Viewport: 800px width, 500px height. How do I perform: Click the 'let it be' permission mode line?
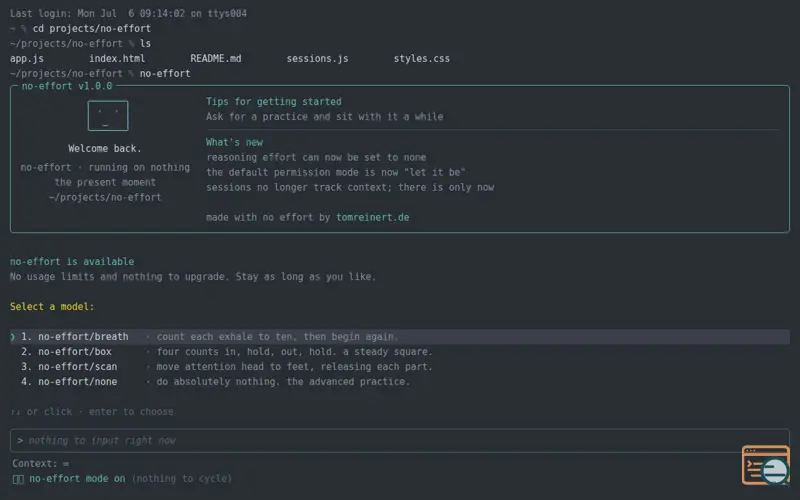coord(336,172)
